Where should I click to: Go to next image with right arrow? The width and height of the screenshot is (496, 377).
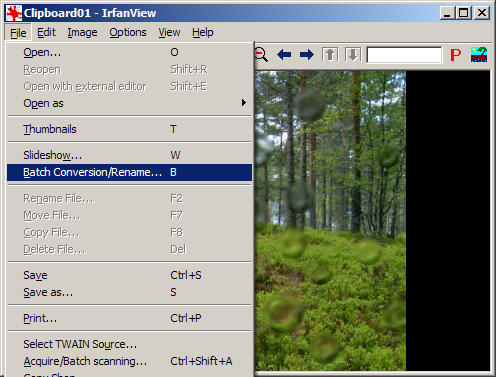coord(307,54)
